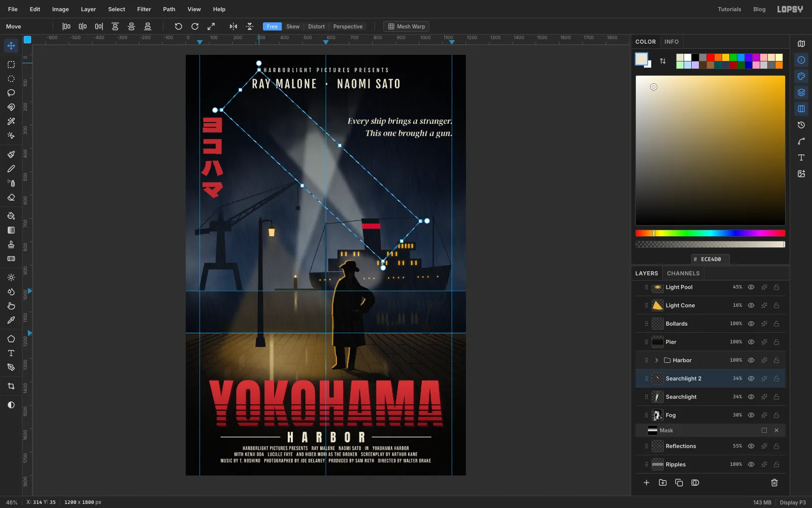
Task: Hide the Light Pool layer
Action: click(x=751, y=287)
